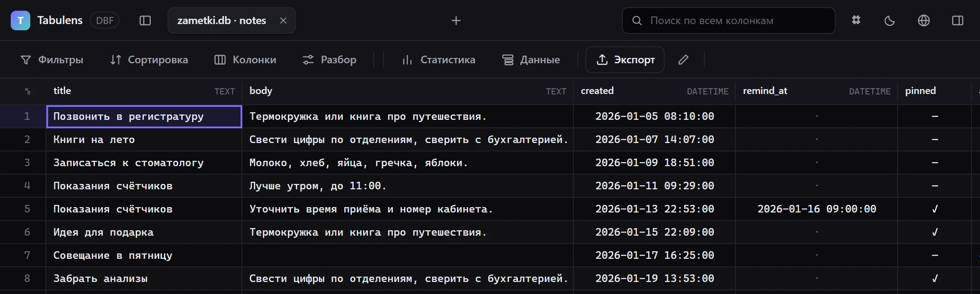Open Разбор settings
980x294 pixels.
click(x=329, y=60)
